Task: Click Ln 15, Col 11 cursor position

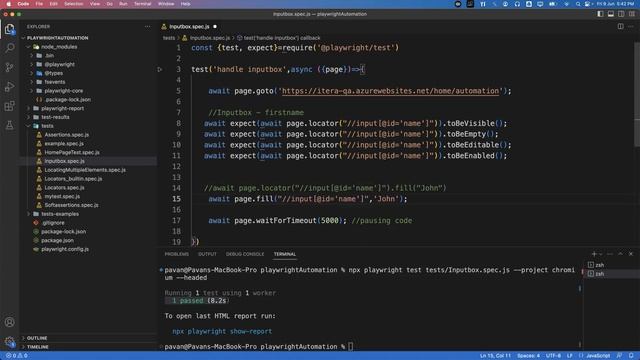Action: [495, 356]
